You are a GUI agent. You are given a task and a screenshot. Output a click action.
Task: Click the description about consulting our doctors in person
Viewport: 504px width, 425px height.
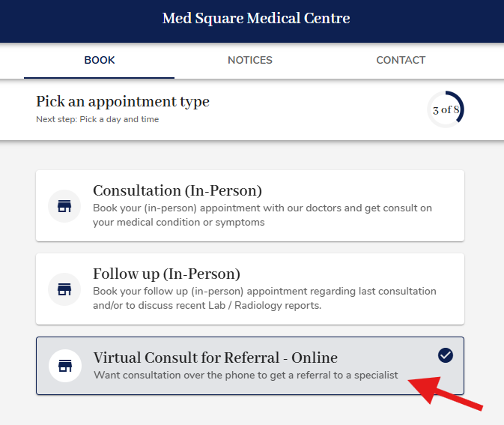tap(262, 215)
